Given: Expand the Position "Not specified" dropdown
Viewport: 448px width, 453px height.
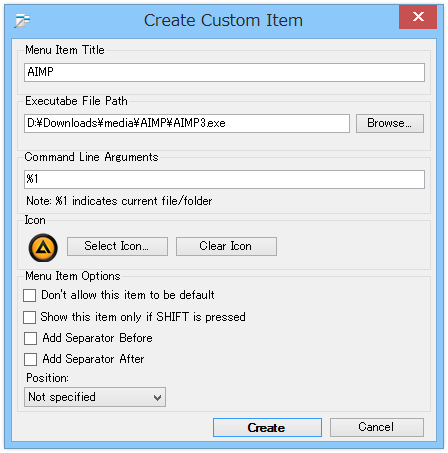Looking at the screenshot, I should click(95, 397).
